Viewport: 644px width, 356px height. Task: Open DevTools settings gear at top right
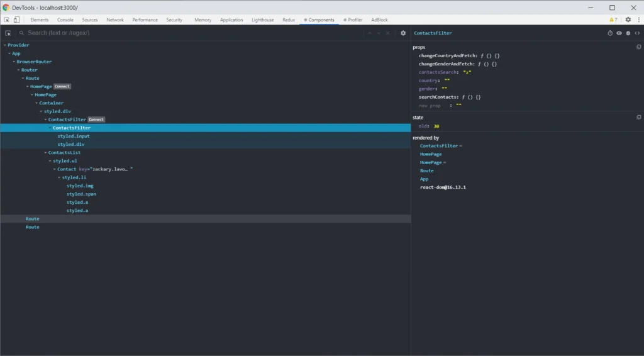(x=628, y=19)
